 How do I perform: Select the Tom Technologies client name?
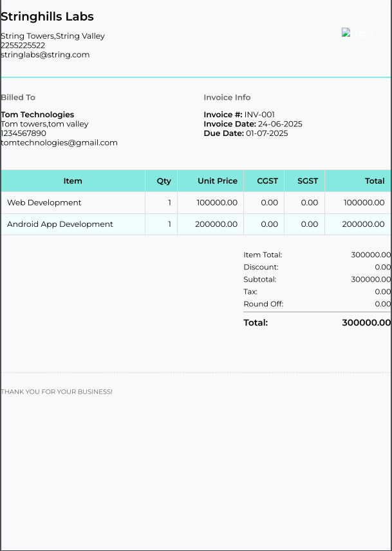pyautogui.click(x=37, y=115)
